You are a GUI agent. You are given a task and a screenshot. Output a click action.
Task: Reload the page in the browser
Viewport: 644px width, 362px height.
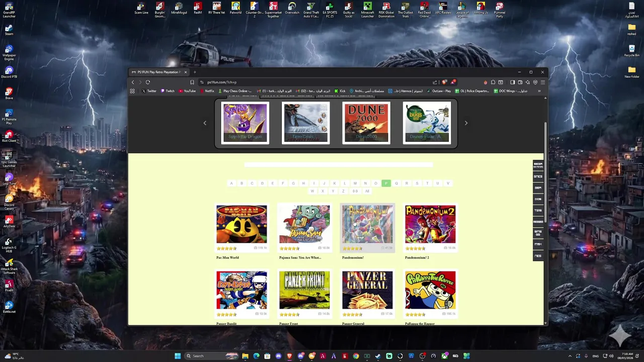(148, 82)
